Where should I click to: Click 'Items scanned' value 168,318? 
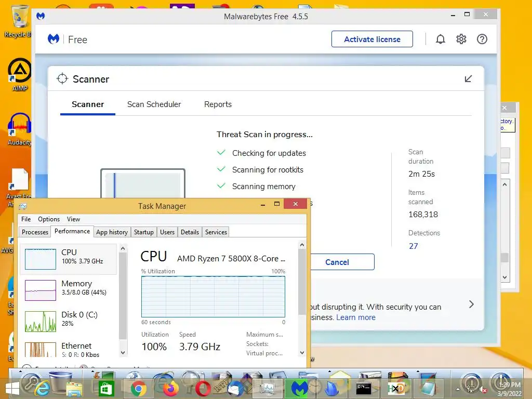click(423, 215)
